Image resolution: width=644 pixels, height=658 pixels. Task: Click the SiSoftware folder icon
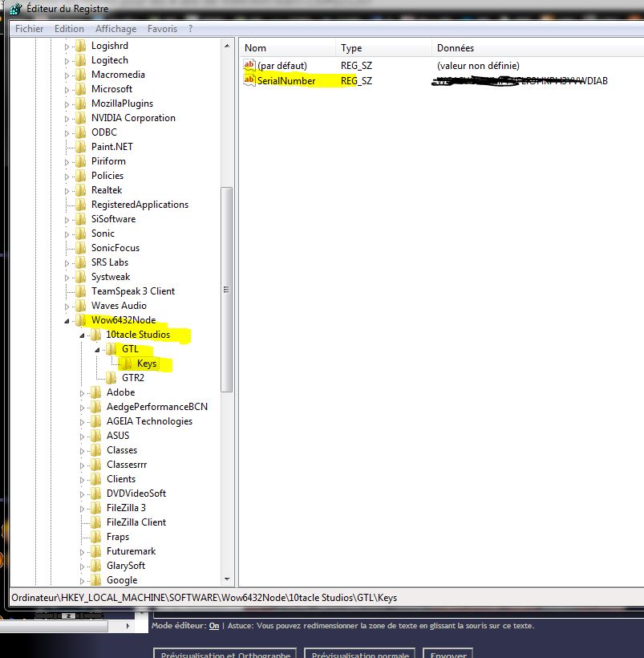[80, 220]
